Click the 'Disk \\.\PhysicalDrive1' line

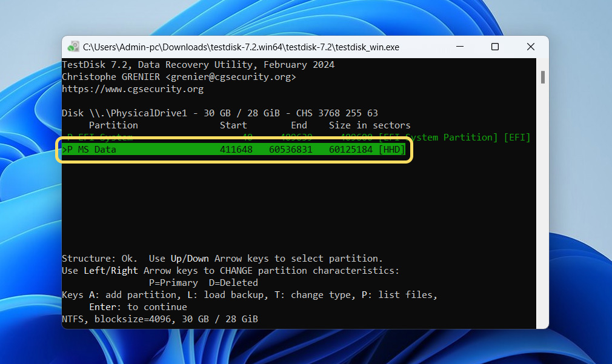(220, 113)
